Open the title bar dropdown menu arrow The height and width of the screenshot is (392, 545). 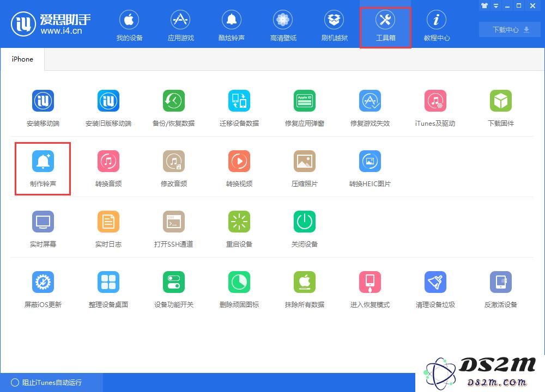495,6
